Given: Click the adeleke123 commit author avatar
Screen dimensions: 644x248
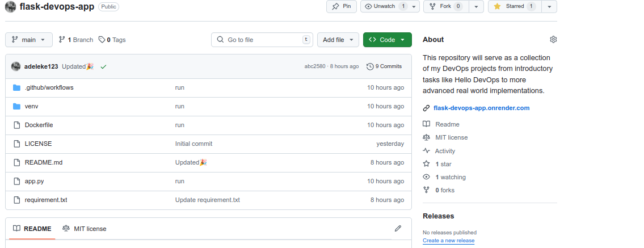Looking at the screenshot, I should point(16,66).
